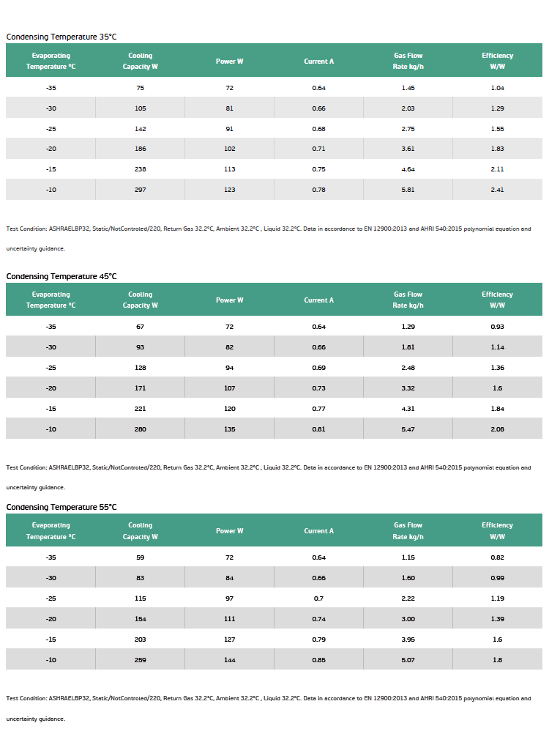
Task: Click efficiency value 0.82 in 55°C table
Action: tap(498, 557)
